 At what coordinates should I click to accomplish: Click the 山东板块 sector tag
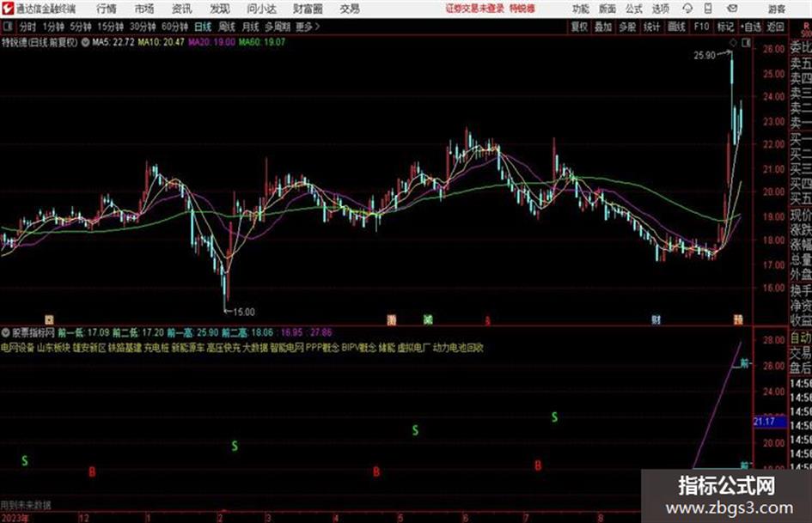[53, 348]
